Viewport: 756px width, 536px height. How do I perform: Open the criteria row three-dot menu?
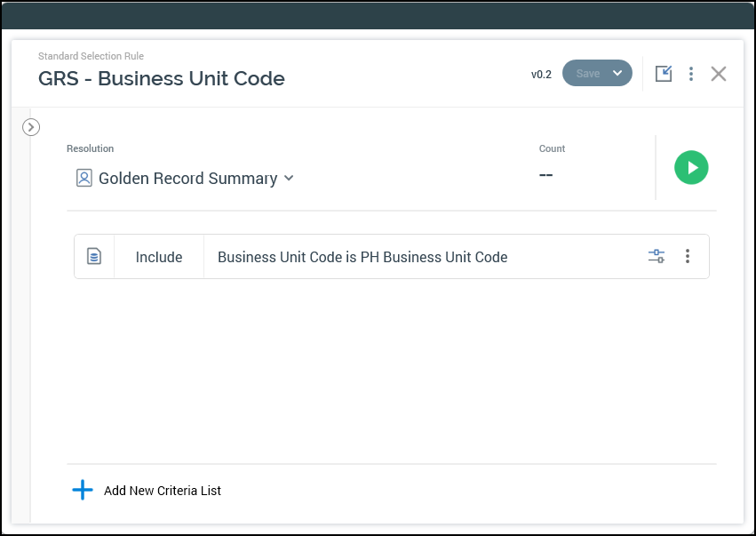(687, 257)
